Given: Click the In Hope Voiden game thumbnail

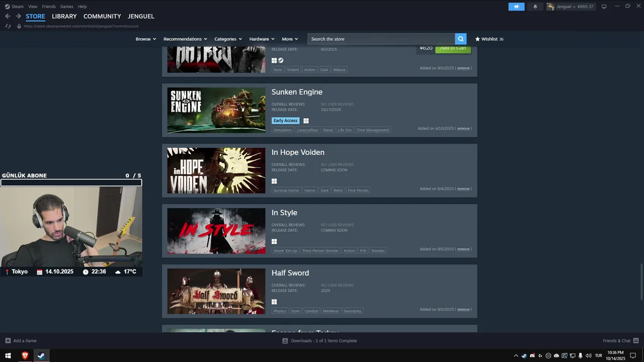Looking at the screenshot, I should point(216,170).
